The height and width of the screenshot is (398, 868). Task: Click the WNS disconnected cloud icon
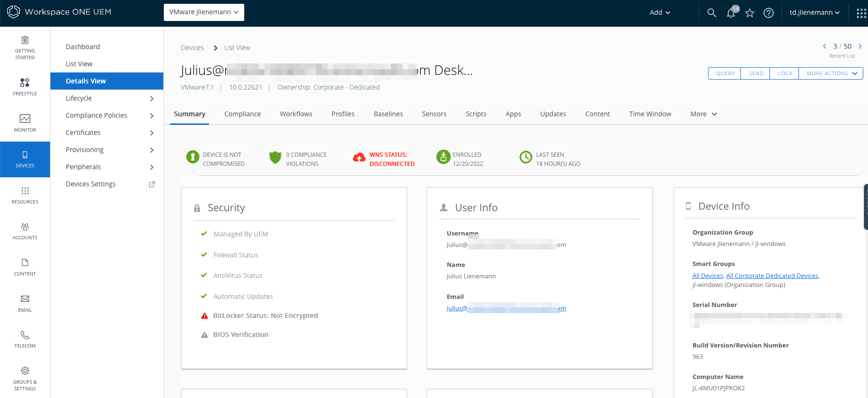pos(359,157)
